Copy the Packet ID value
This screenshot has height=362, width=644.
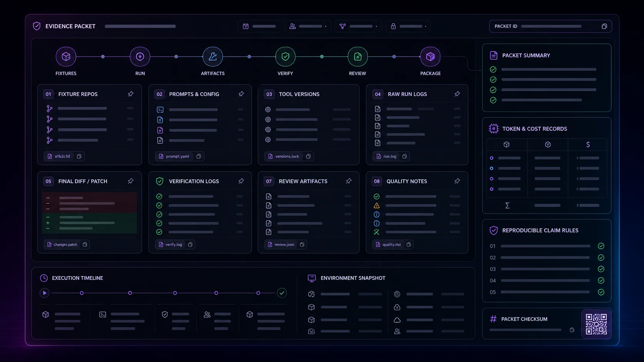tap(604, 26)
